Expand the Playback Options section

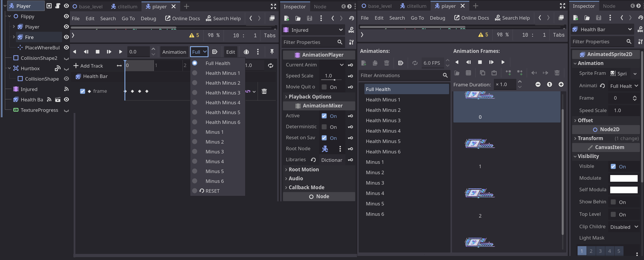310,97
